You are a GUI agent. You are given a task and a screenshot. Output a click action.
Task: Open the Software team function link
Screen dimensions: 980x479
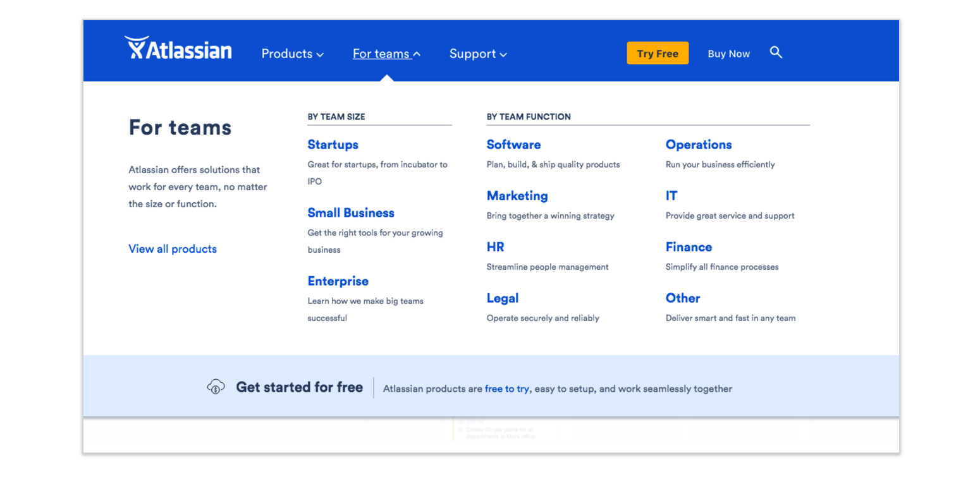pyautogui.click(x=513, y=145)
